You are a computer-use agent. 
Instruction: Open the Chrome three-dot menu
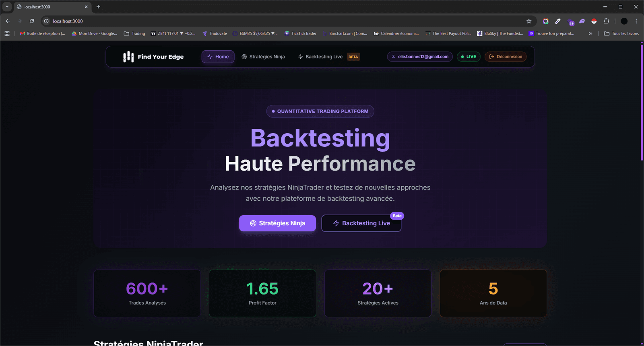[636, 21]
